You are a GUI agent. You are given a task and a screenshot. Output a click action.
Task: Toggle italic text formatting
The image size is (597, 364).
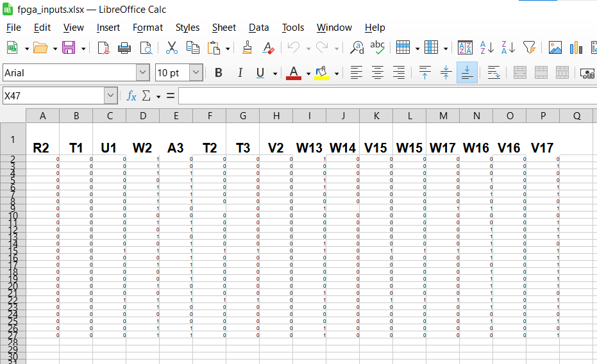coord(240,72)
